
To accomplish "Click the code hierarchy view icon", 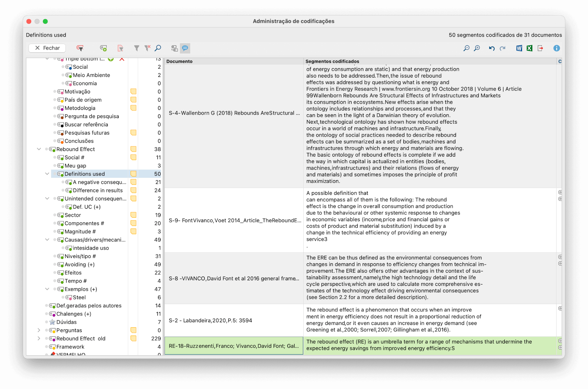I will (174, 48).
